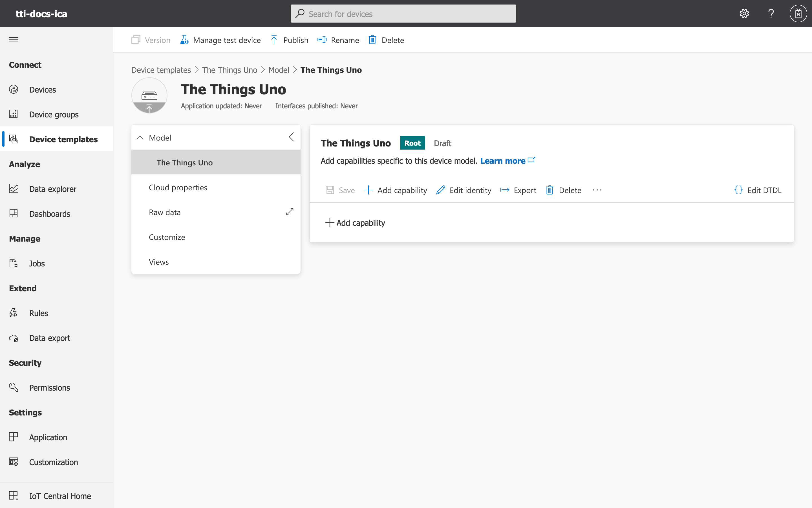Image resolution: width=812 pixels, height=508 pixels.
Task: Click the pencil icon for Edit identity
Action: [x=441, y=190]
